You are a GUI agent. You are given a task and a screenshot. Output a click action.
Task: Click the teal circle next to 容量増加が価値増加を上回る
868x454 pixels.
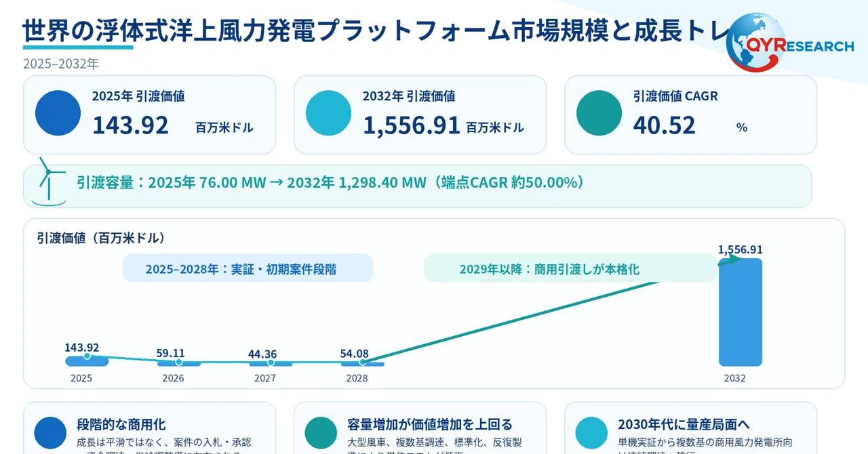[321, 434]
